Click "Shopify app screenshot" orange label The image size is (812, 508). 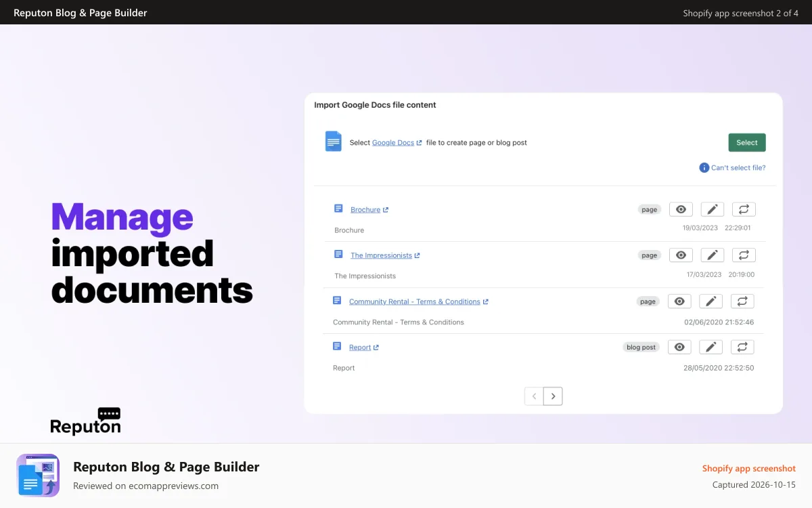point(749,468)
